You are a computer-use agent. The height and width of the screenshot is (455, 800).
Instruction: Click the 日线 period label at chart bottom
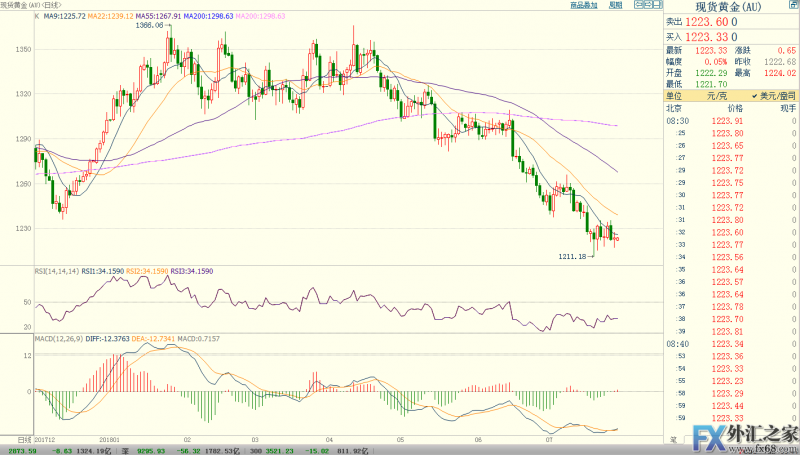[25, 440]
